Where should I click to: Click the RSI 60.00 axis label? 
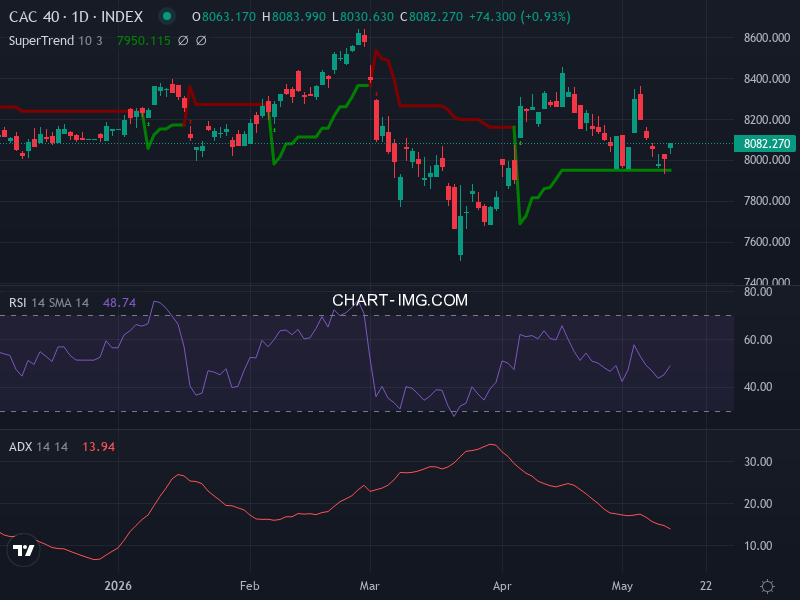tap(758, 339)
